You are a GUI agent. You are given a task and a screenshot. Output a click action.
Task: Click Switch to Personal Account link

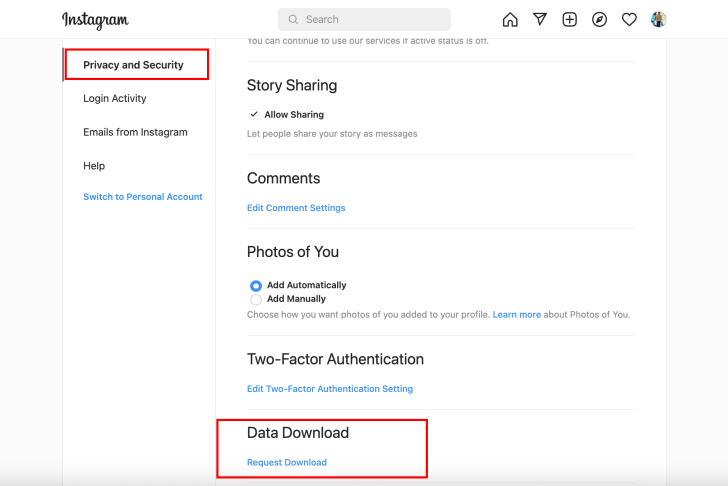[143, 197]
